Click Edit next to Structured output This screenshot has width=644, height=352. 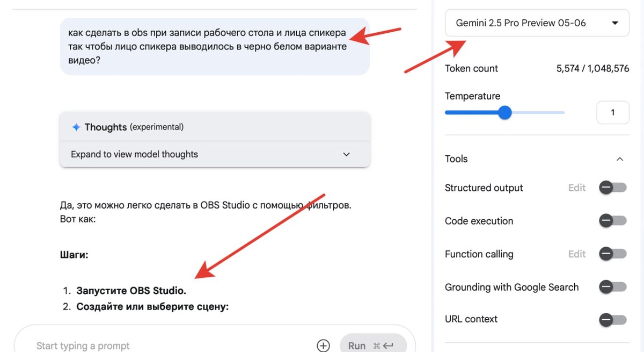pyautogui.click(x=577, y=188)
